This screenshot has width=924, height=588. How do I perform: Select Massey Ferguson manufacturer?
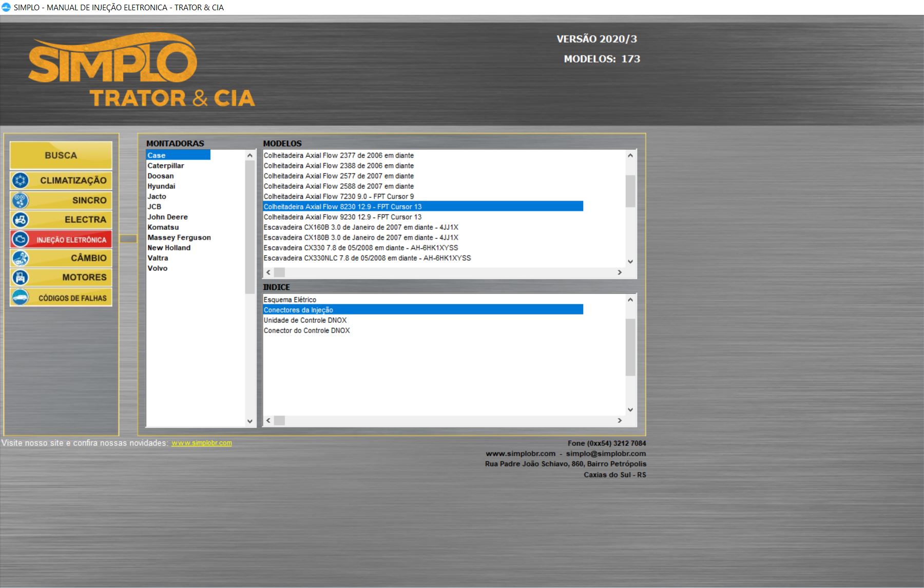[x=179, y=238]
